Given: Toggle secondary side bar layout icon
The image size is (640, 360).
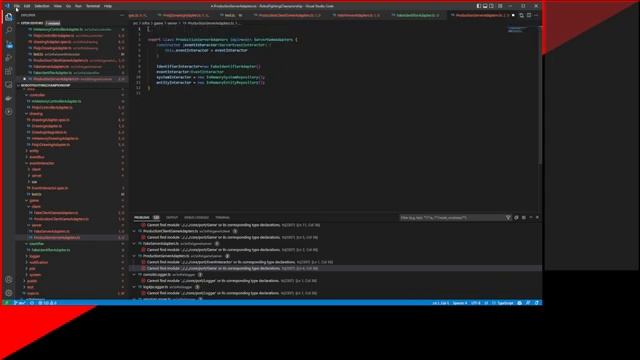Looking at the screenshot, I should pyautogui.click(x=491, y=6).
